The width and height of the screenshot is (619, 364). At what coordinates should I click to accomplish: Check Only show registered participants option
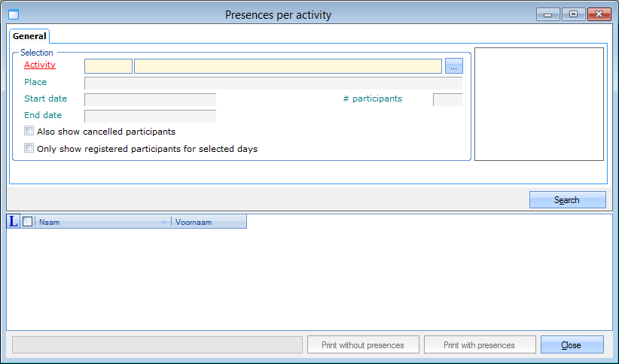pos(29,149)
